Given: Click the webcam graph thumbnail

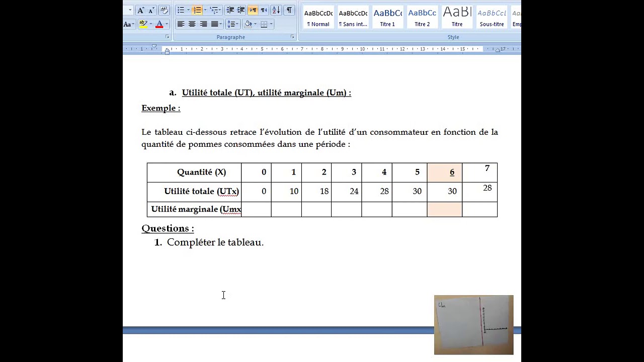Looking at the screenshot, I should (x=473, y=325).
